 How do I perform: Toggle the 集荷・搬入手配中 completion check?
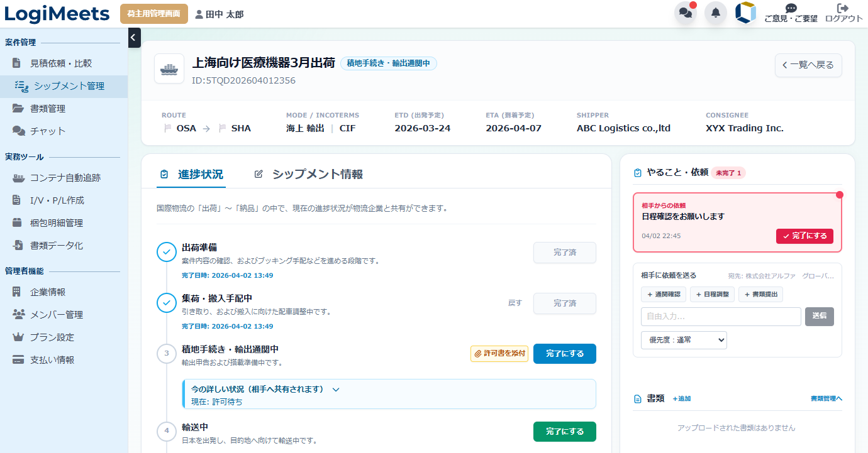pos(165,303)
